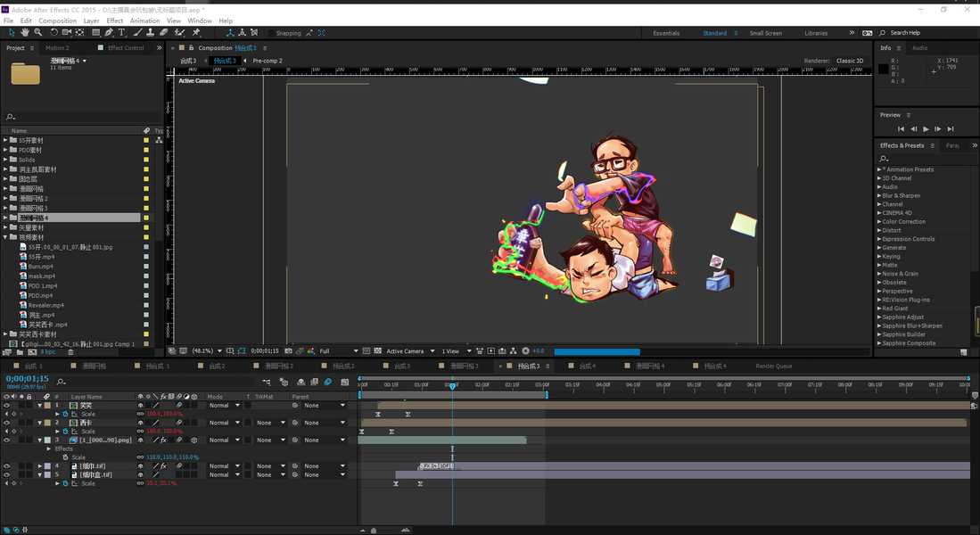Image resolution: width=980 pixels, height=535 pixels.
Task: Open blending Mode dropdown for layer 3
Action: (x=224, y=440)
